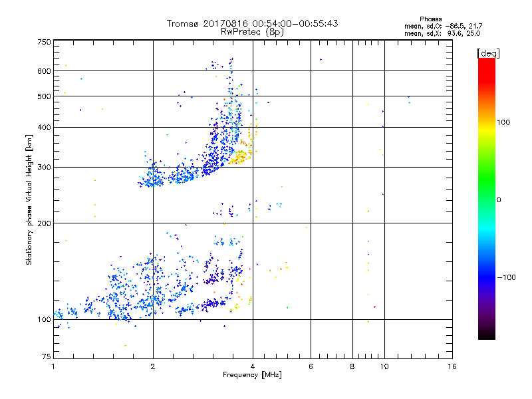Click the 'Phases' header text

430,19
